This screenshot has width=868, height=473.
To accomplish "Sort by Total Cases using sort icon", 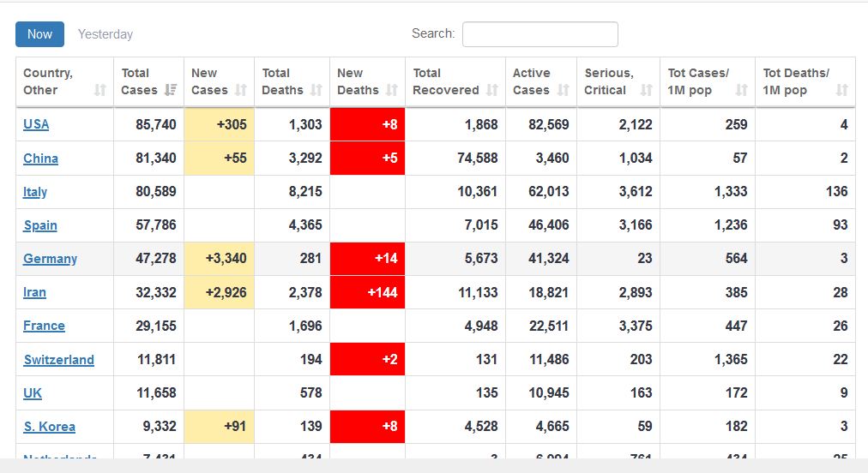I will 171,90.
